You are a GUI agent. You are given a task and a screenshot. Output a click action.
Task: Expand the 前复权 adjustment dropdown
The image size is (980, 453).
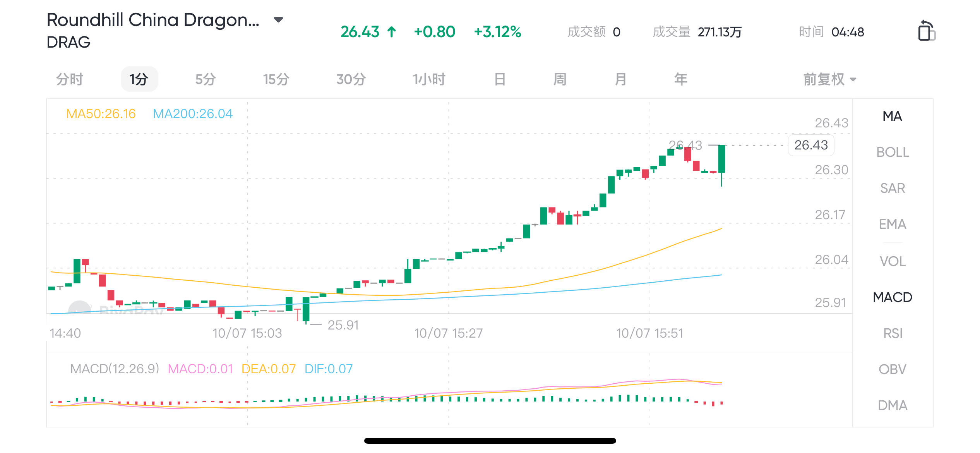pyautogui.click(x=829, y=79)
